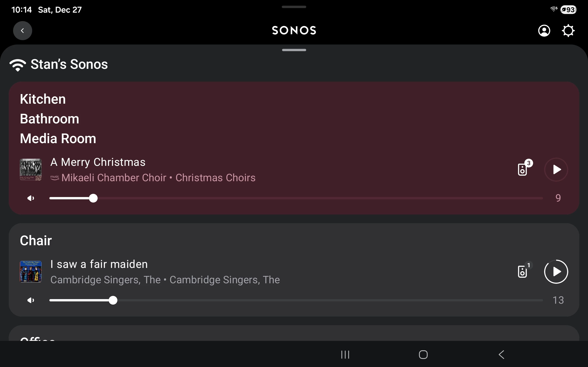This screenshot has height=367, width=588.
Task: Tap the back arrow button at top left
Action: click(x=23, y=31)
